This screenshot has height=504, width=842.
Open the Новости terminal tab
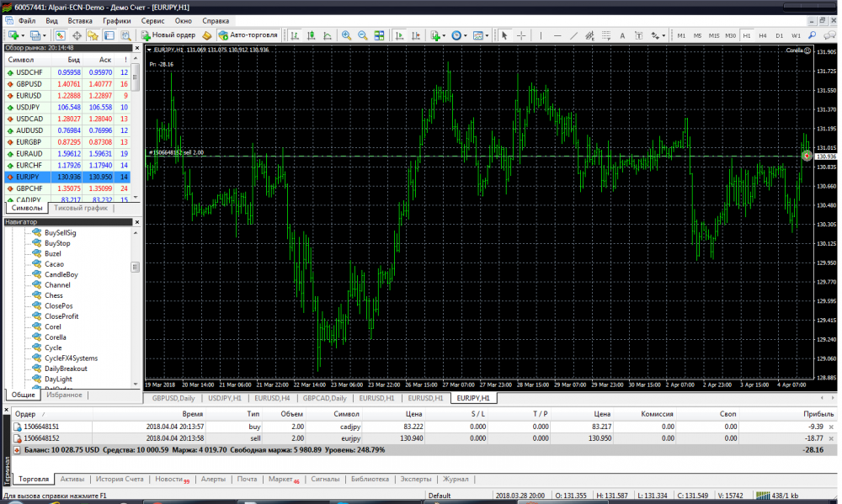click(172, 479)
